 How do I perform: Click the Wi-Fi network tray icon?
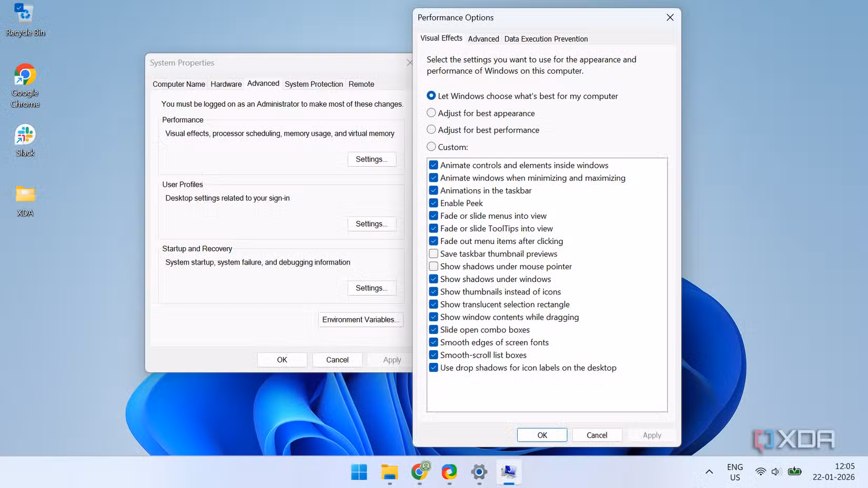click(x=760, y=472)
